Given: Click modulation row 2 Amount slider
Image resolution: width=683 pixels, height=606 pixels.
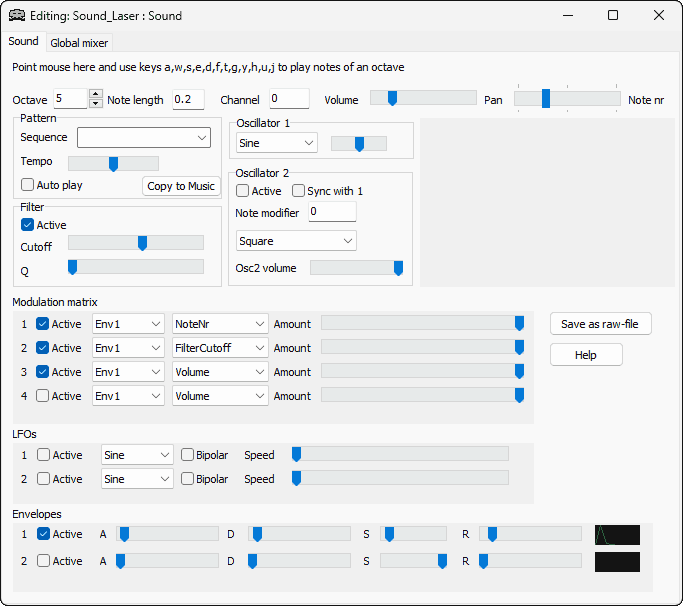Looking at the screenshot, I should [x=423, y=347].
